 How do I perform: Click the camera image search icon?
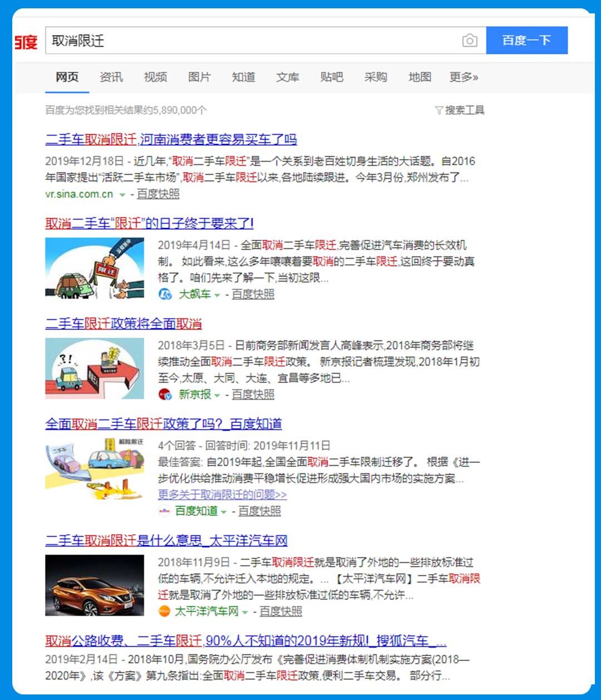469,41
